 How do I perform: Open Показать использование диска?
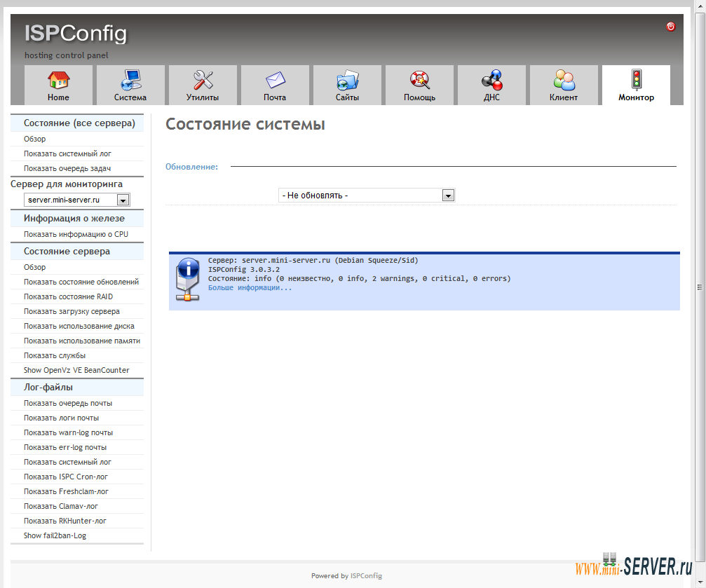pyautogui.click(x=79, y=326)
